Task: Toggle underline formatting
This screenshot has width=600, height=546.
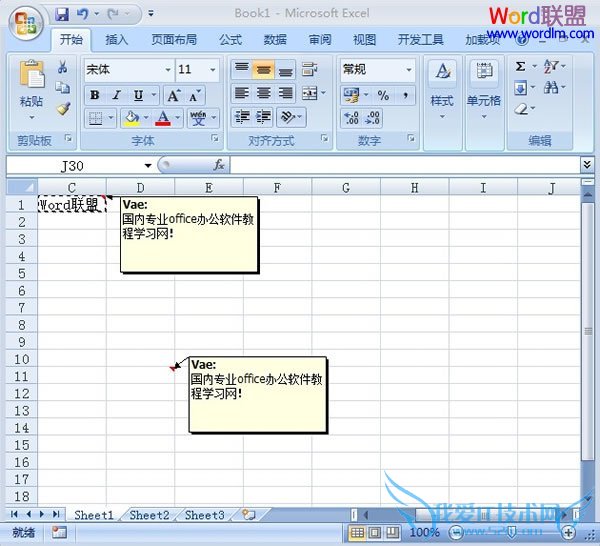Action: tap(138, 95)
